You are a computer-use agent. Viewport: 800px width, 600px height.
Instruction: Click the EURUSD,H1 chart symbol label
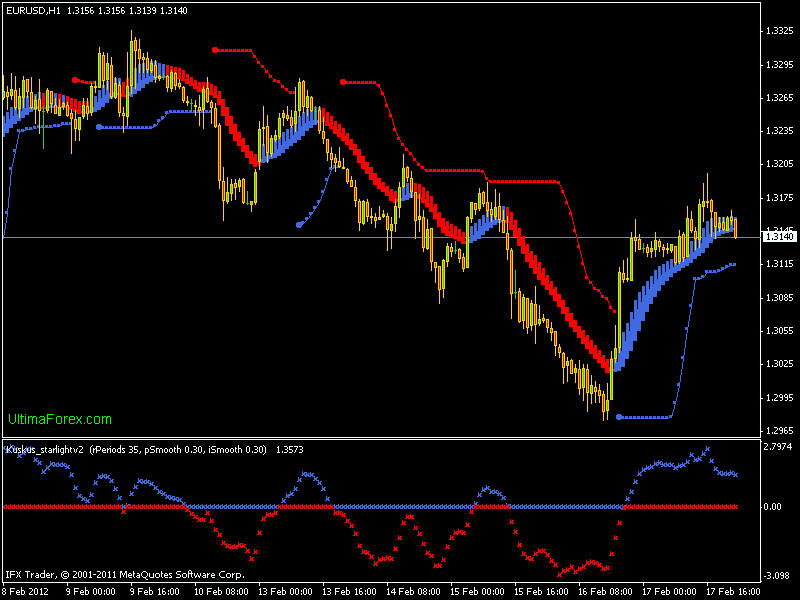point(33,10)
